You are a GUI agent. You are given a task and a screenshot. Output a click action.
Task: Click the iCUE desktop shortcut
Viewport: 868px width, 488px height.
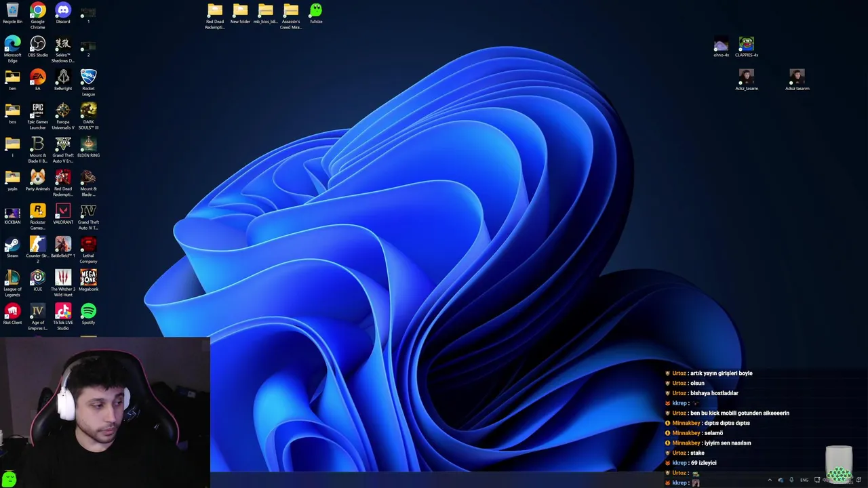pyautogui.click(x=37, y=280)
